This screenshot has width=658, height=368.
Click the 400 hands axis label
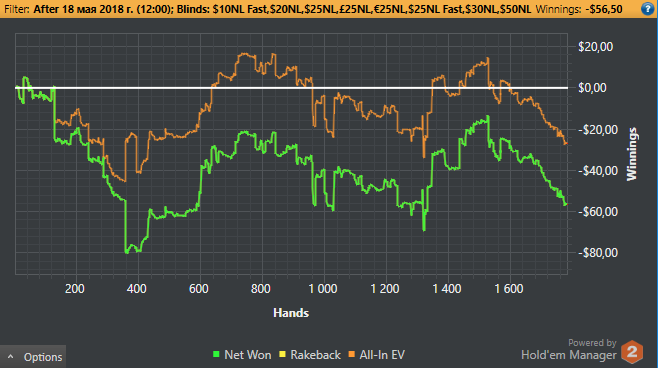click(x=136, y=289)
